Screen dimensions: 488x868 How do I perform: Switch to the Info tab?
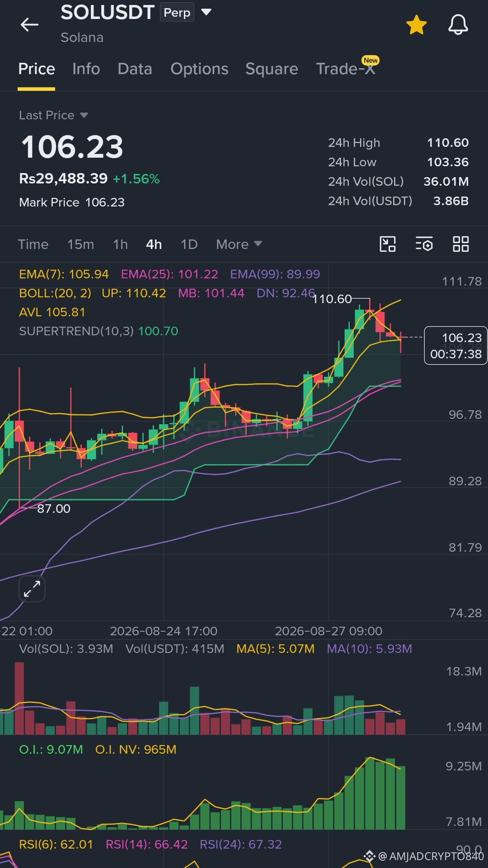click(x=86, y=69)
